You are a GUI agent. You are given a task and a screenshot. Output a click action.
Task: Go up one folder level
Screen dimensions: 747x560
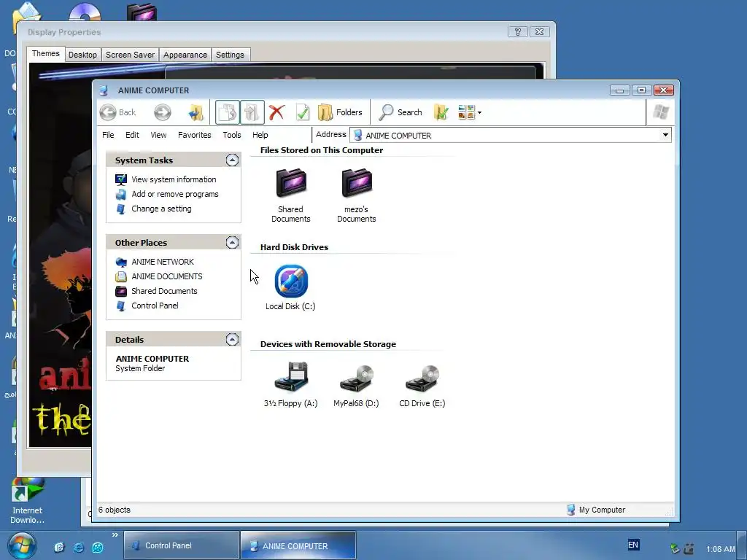tap(196, 112)
